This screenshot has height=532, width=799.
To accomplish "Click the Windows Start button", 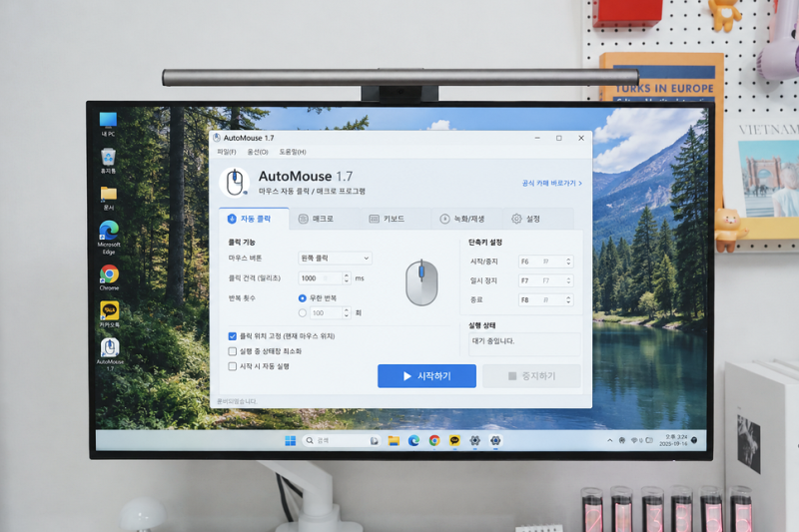I will [x=291, y=440].
